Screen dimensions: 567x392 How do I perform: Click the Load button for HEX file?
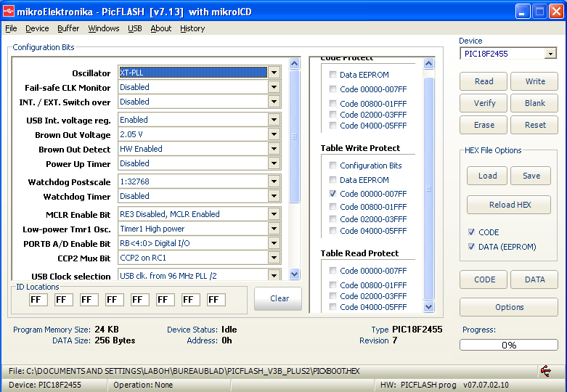pos(487,176)
